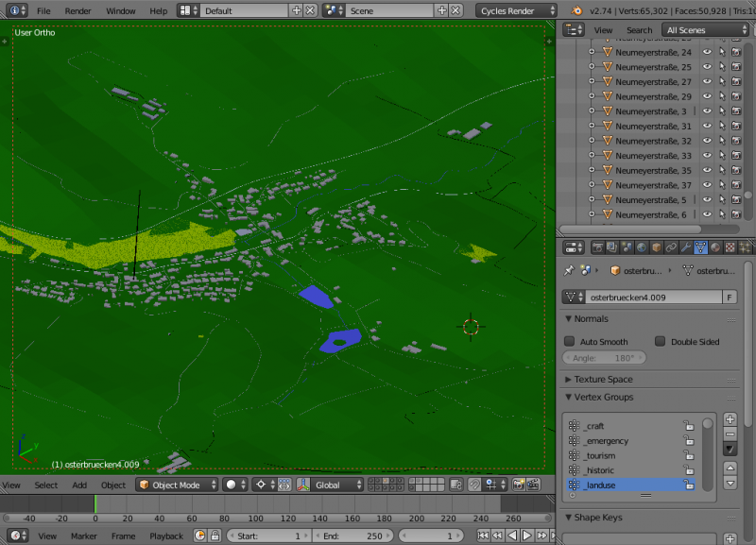Click the End: 250 frame field in the timeline
This screenshot has width=756, height=545.
354,536
